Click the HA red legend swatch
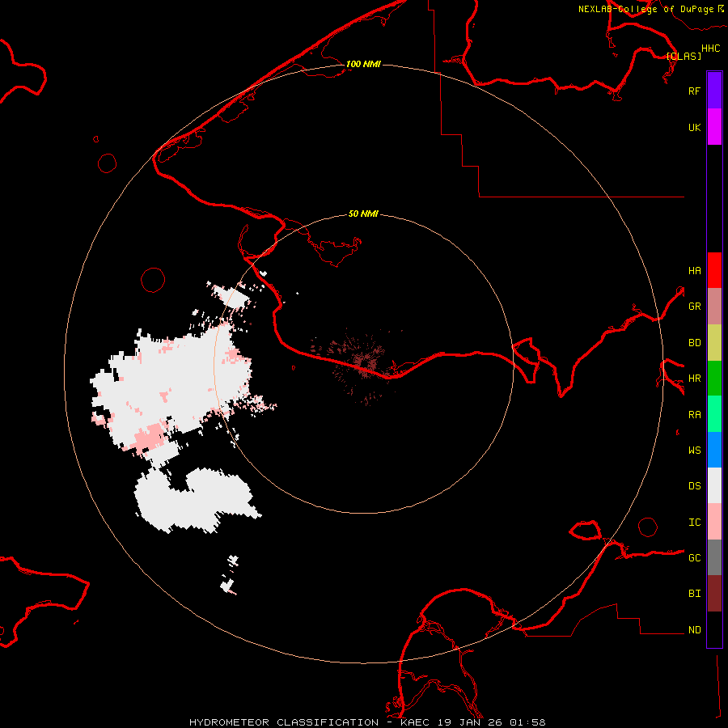The image size is (728, 728). (714, 270)
